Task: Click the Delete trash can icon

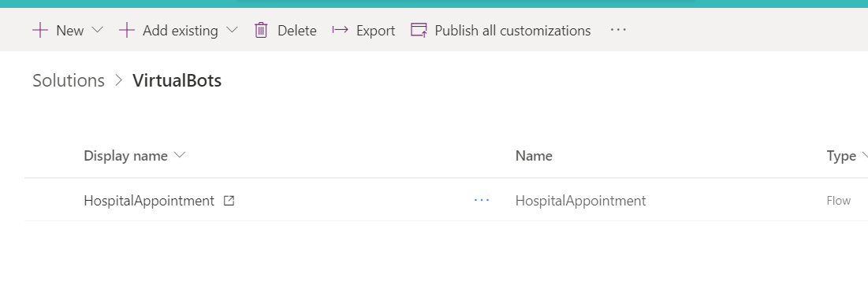Action: pos(261,31)
